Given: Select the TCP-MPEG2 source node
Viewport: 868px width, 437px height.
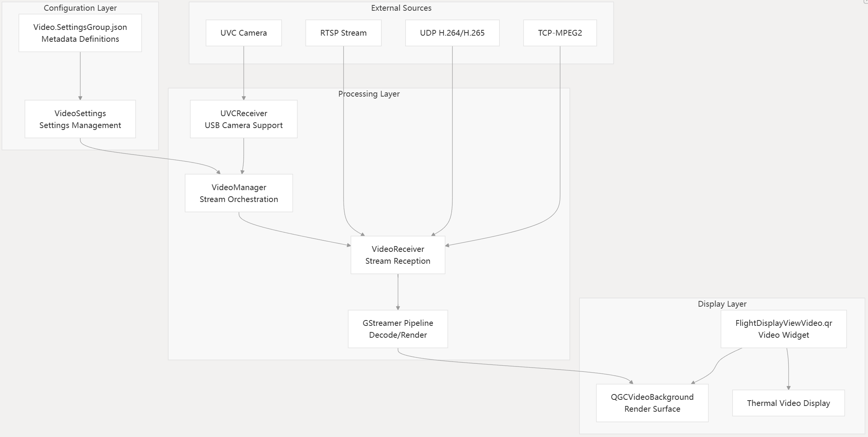Looking at the screenshot, I should [x=560, y=33].
